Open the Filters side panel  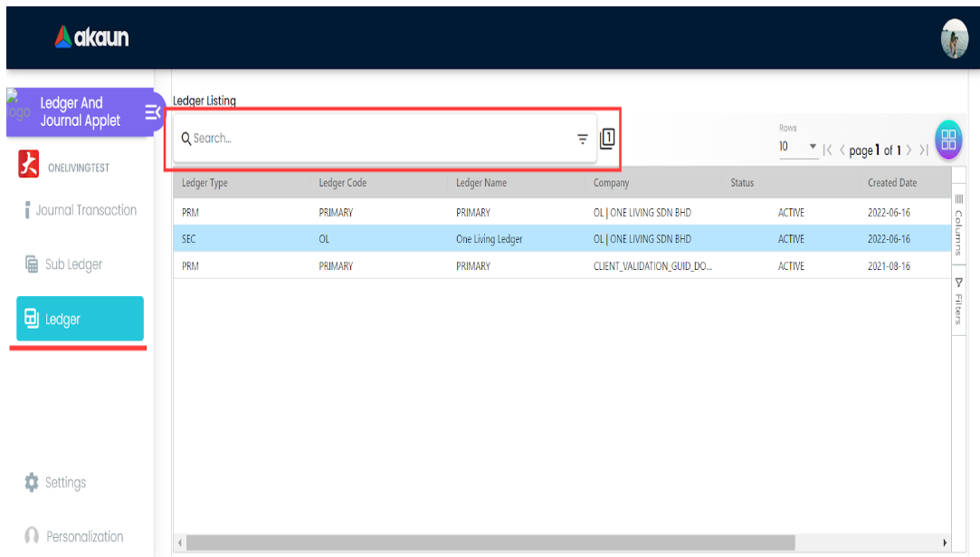coord(958,303)
